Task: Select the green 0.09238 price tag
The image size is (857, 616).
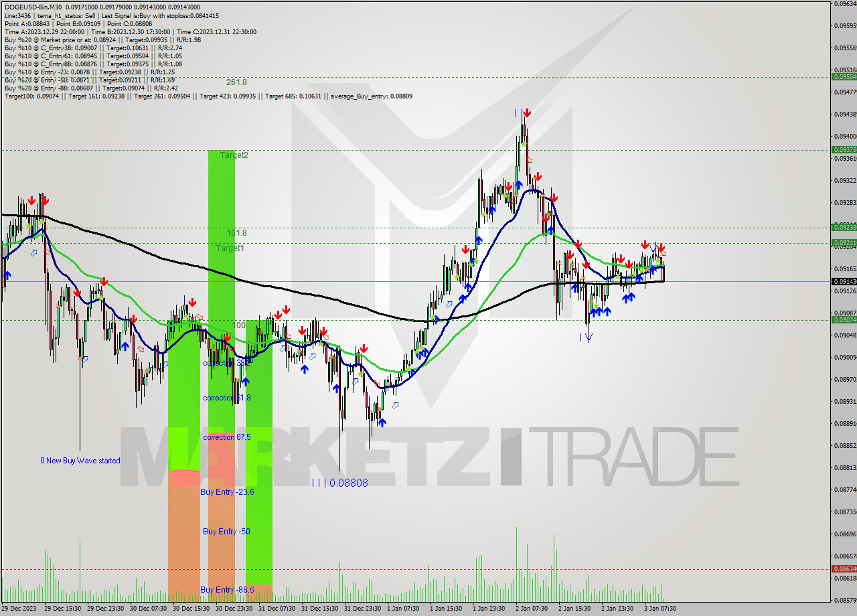Action: pyautogui.click(x=843, y=227)
